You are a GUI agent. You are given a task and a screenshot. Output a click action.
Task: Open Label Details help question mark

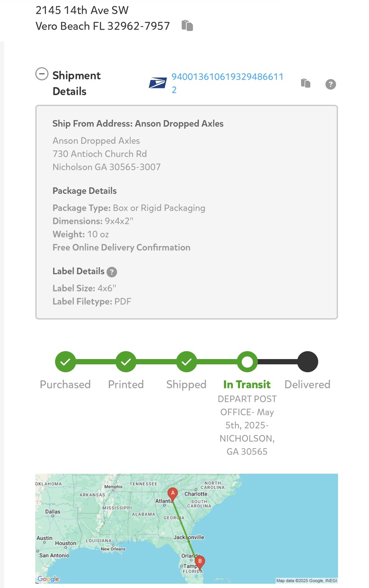(112, 272)
